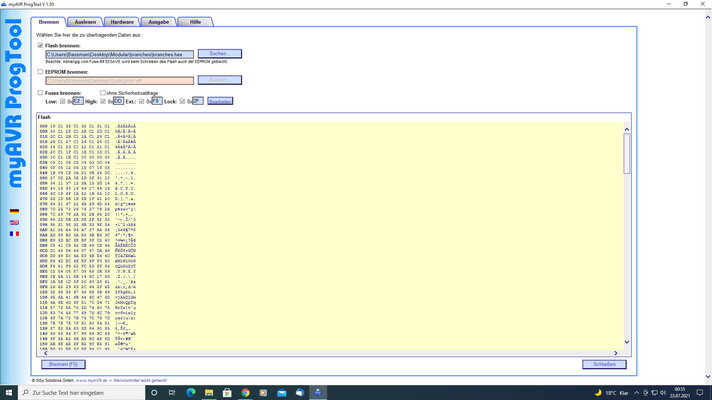Open the www.myAVR.de link
The image size is (712, 400).
click(91, 380)
